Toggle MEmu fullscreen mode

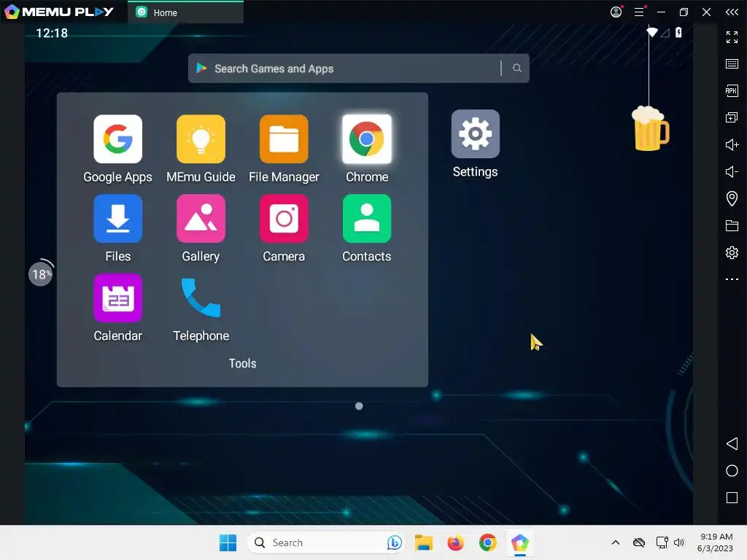click(x=732, y=37)
